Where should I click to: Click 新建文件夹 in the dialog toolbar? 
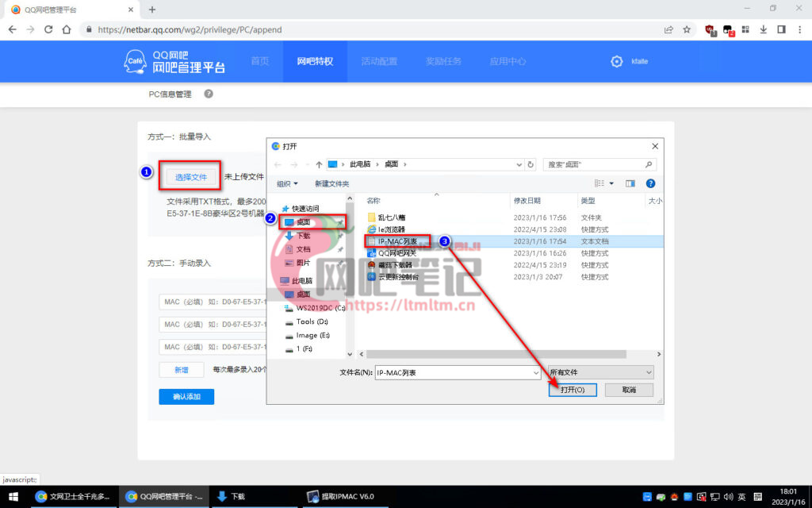pyautogui.click(x=332, y=183)
